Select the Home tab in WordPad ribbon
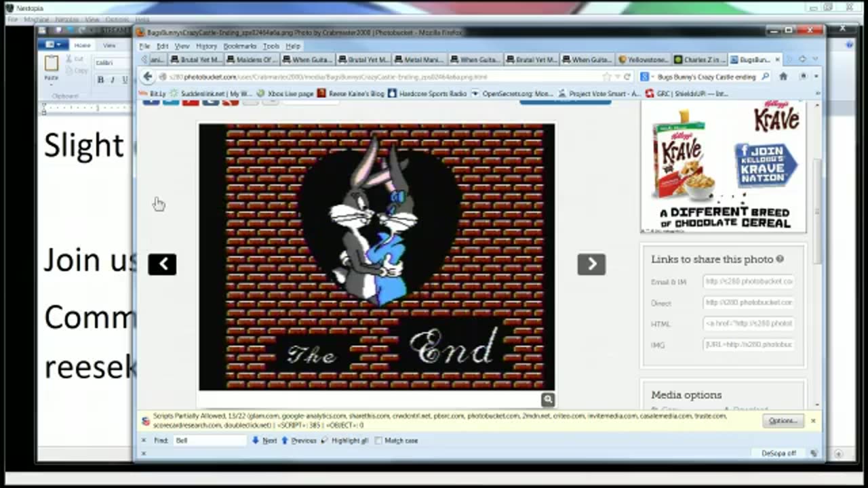This screenshot has width=868, height=488. pyautogui.click(x=82, y=45)
